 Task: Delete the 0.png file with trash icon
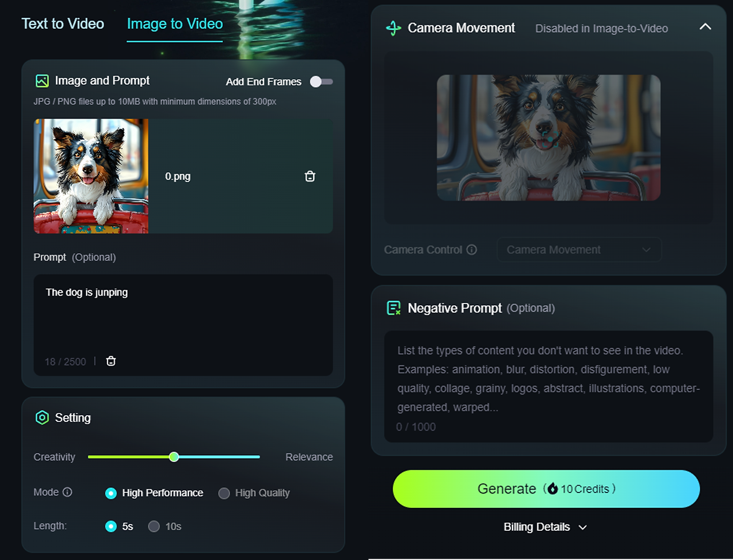310,176
